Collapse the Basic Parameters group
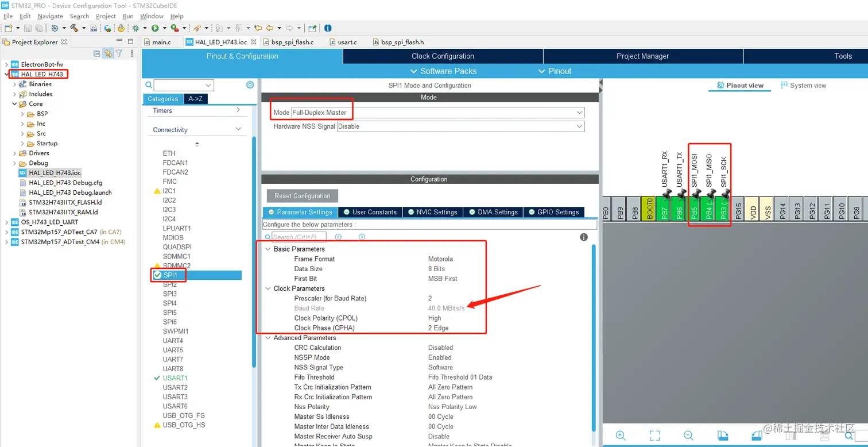868x447 pixels. [268, 249]
